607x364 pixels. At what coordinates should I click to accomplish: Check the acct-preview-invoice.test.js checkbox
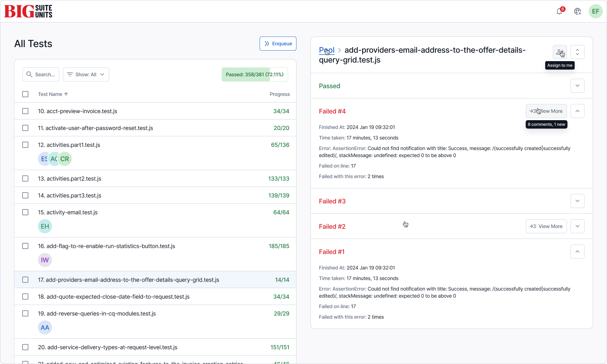point(25,111)
